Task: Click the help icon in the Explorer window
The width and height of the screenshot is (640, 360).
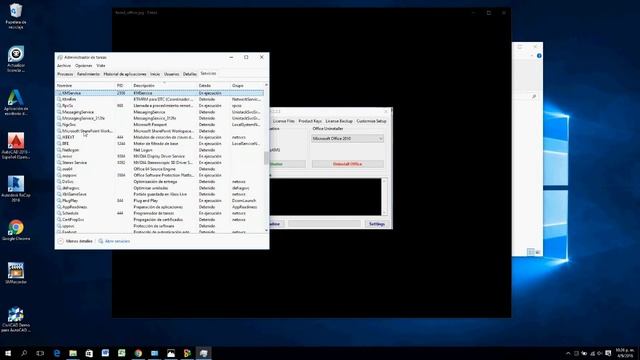Action: coord(539,56)
